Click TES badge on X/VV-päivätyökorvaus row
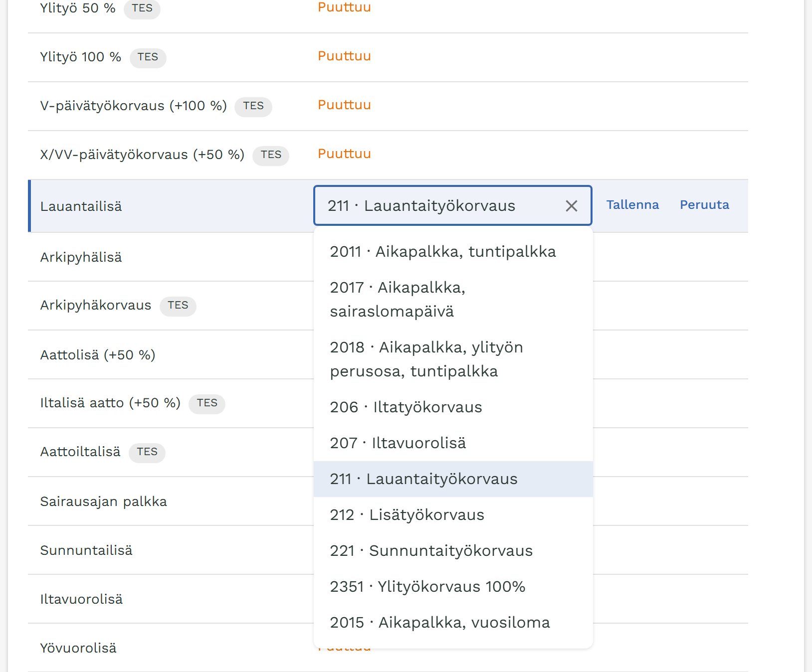 pos(271,155)
